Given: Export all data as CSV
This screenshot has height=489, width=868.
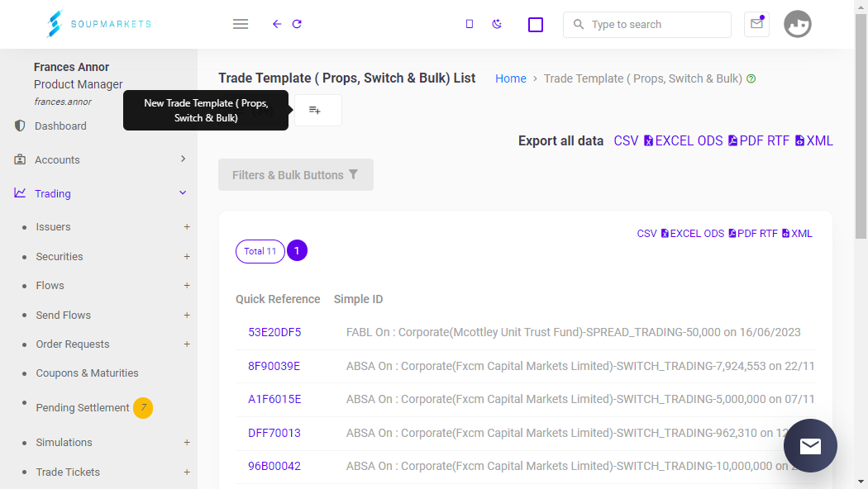Looking at the screenshot, I should point(626,141).
